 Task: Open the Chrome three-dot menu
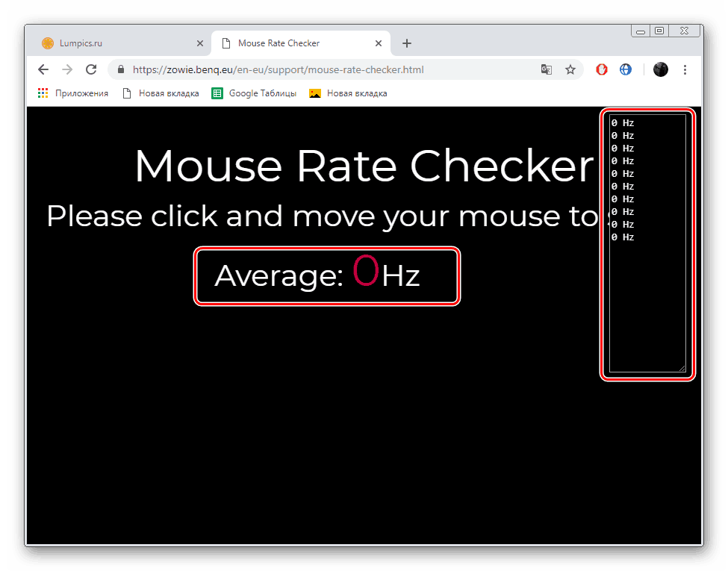pos(685,69)
